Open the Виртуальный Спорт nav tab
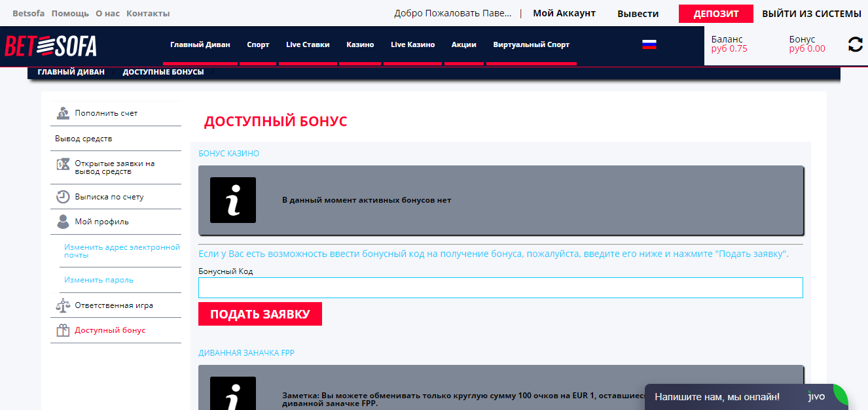Viewport: 868px width, 410px height. point(532,44)
